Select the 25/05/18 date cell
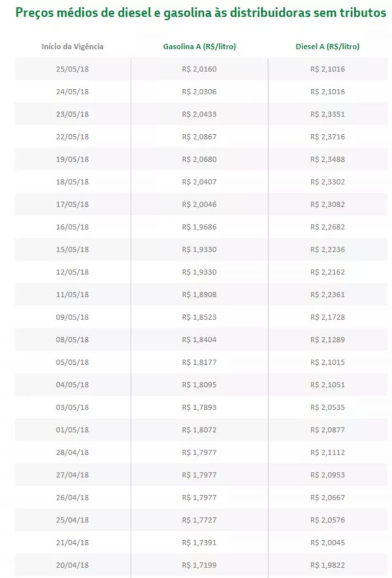This screenshot has width=392, height=578. [73, 69]
